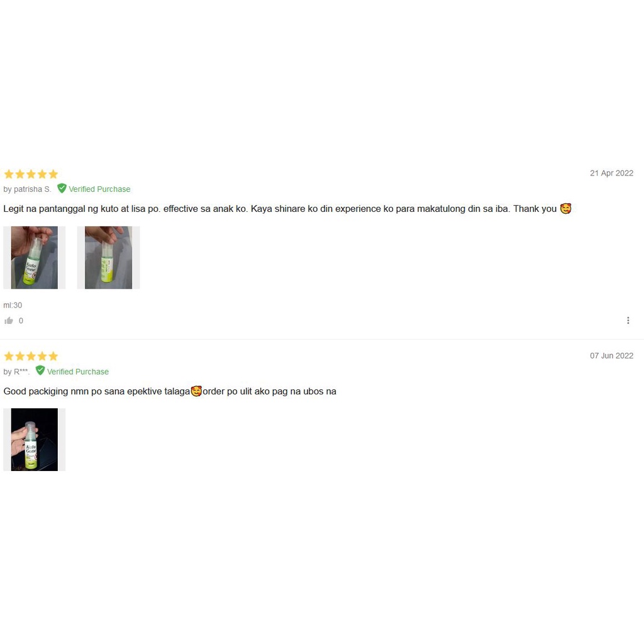Image resolution: width=644 pixels, height=644 pixels.
Task: Click the thumbs-up like icon
Action: point(9,321)
